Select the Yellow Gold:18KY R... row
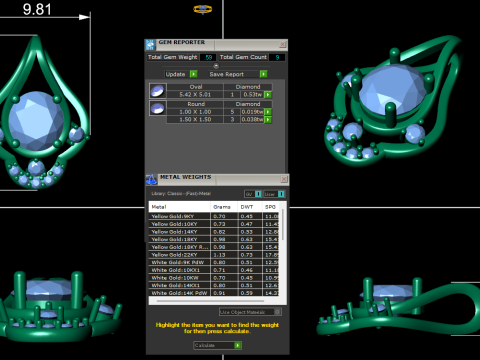Viewport: 480px width, 360px height. tap(214, 247)
